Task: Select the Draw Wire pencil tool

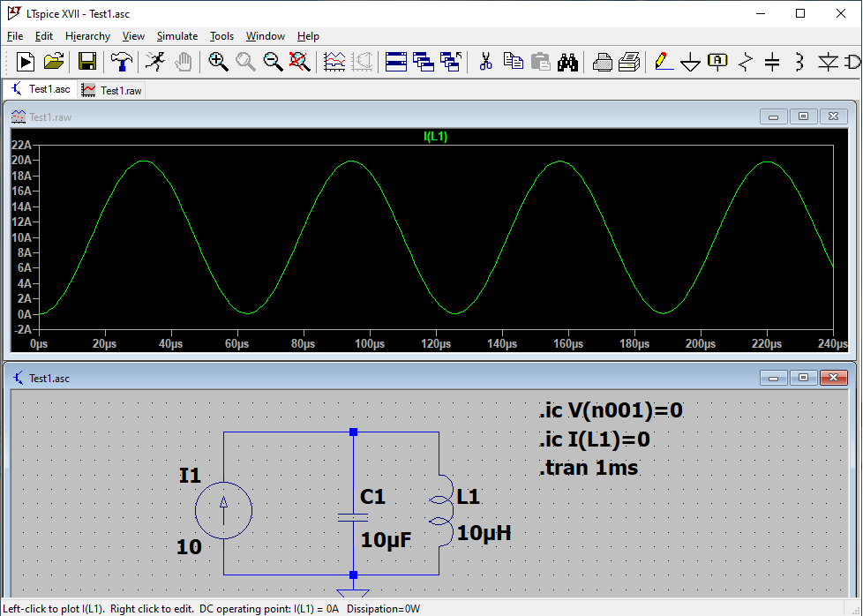Action: coord(664,62)
